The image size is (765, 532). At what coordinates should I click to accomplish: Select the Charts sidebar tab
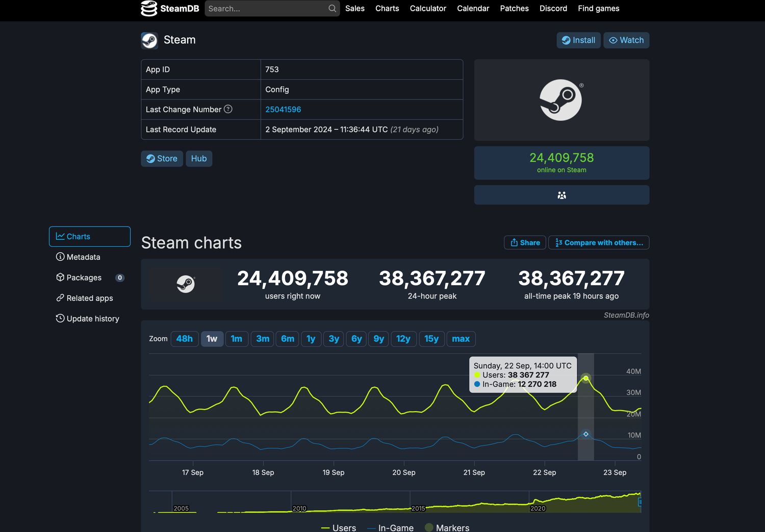(x=90, y=237)
